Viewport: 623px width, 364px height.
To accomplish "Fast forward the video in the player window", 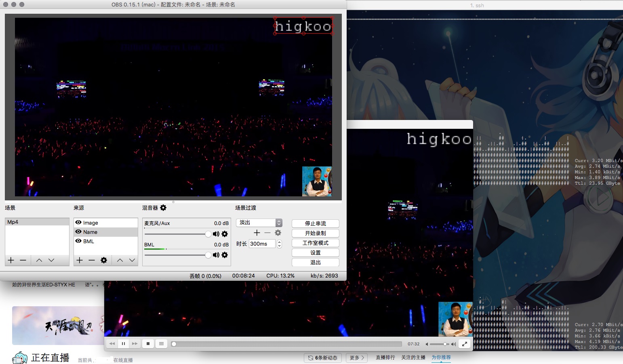I will (135, 344).
